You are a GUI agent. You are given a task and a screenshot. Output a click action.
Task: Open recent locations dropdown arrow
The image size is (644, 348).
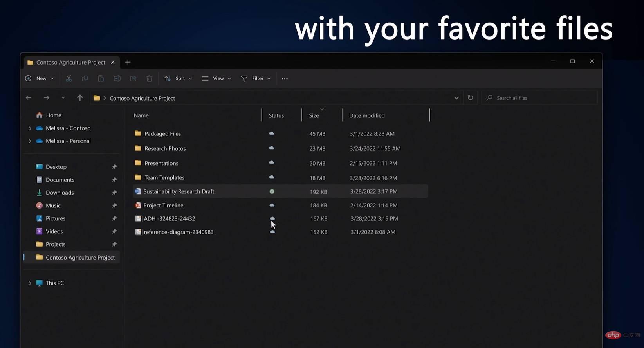63,98
